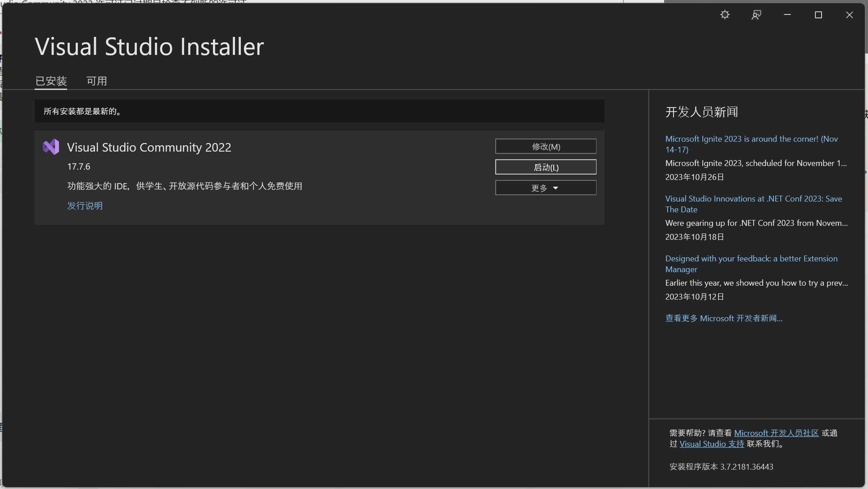Viewport: 868px width, 489px height.
Task: Open Microsoft Ignite 2023 news article
Action: 751,144
